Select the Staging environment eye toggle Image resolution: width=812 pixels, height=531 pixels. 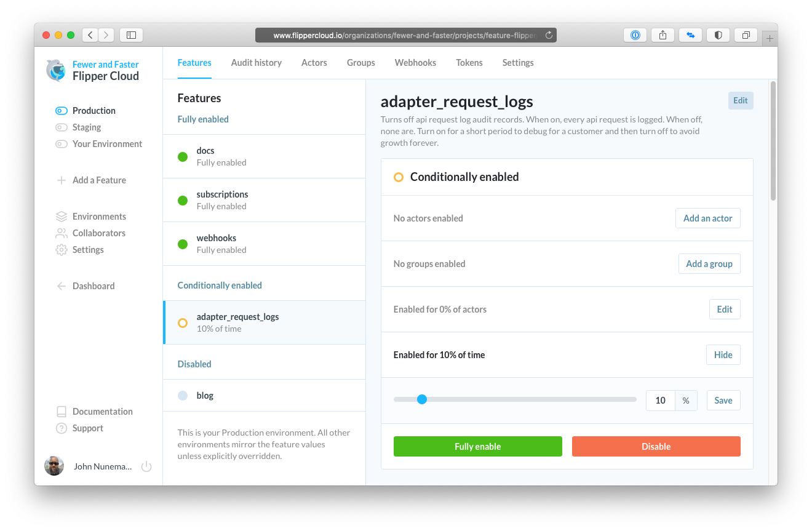[x=60, y=127]
